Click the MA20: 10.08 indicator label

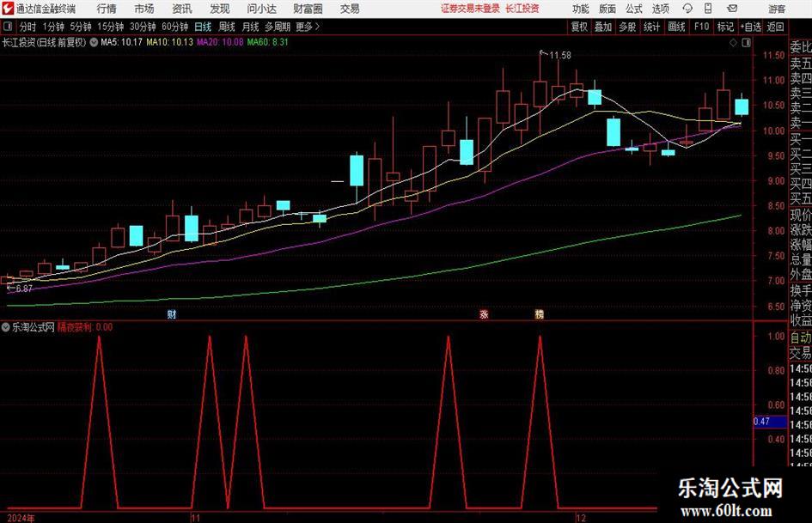tap(220, 42)
